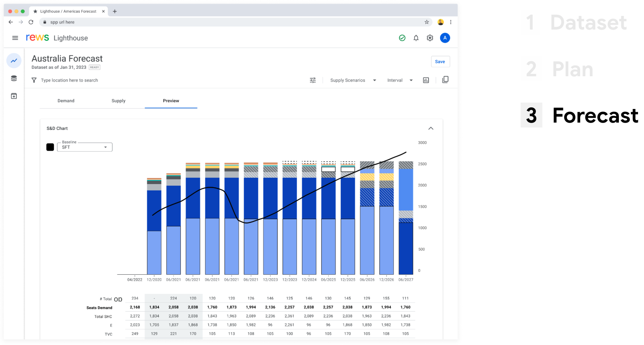Screen dimensions: 644x345
Task: Open the dataset database icon in the sidebar
Action: click(x=14, y=78)
